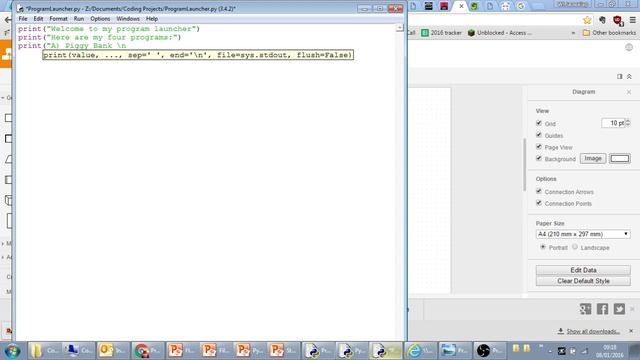This screenshot has width=640, height=360.
Task: Open the file explorer folder taskbar item
Action: (44, 351)
